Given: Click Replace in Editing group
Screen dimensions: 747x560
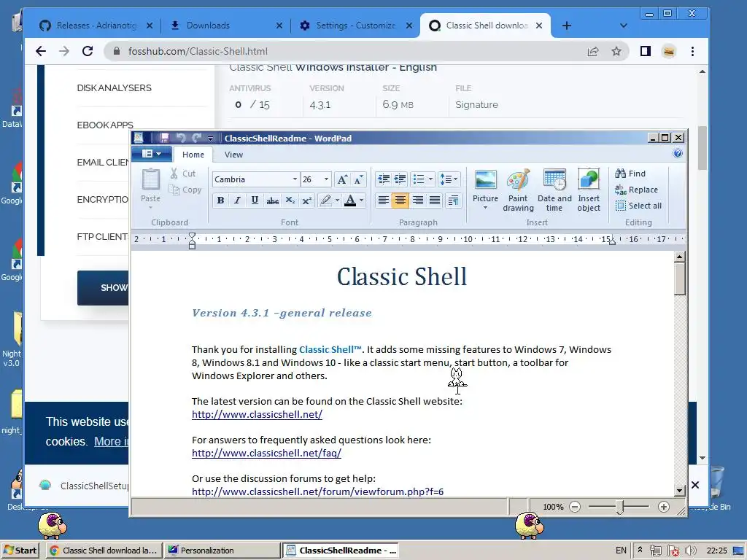Looking at the screenshot, I should [x=636, y=190].
